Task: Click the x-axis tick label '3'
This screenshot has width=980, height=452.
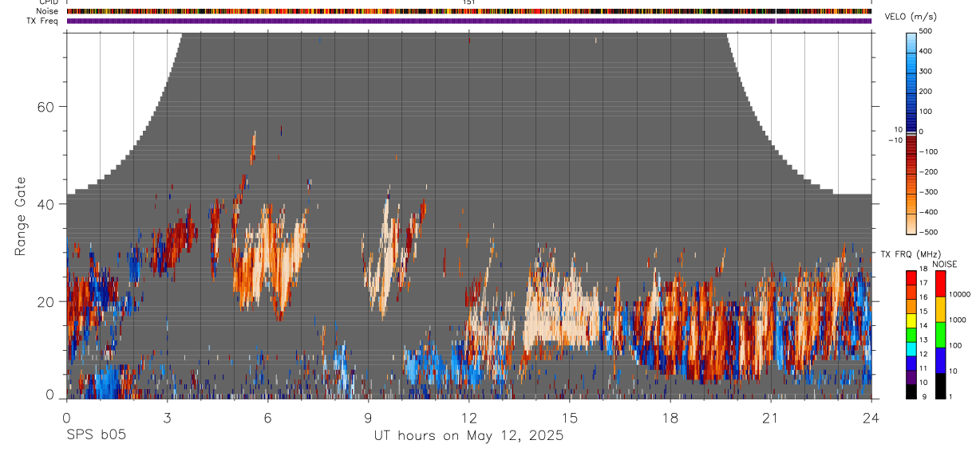Action: tap(167, 418)
